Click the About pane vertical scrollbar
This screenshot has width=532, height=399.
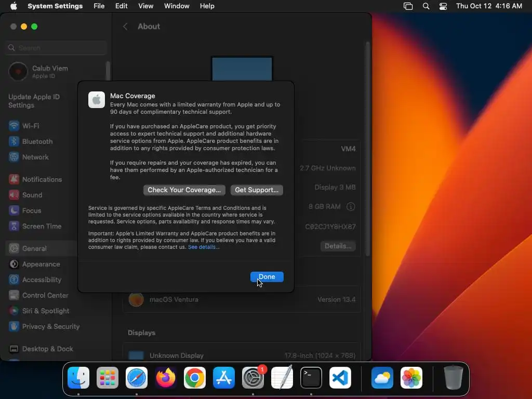pyautogui.click(x=368, y=149)
